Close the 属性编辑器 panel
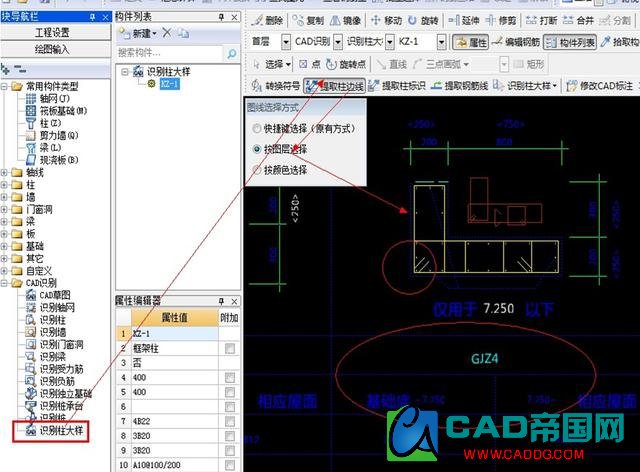This screenshot has width=640, height=472. tap(234, 301)
